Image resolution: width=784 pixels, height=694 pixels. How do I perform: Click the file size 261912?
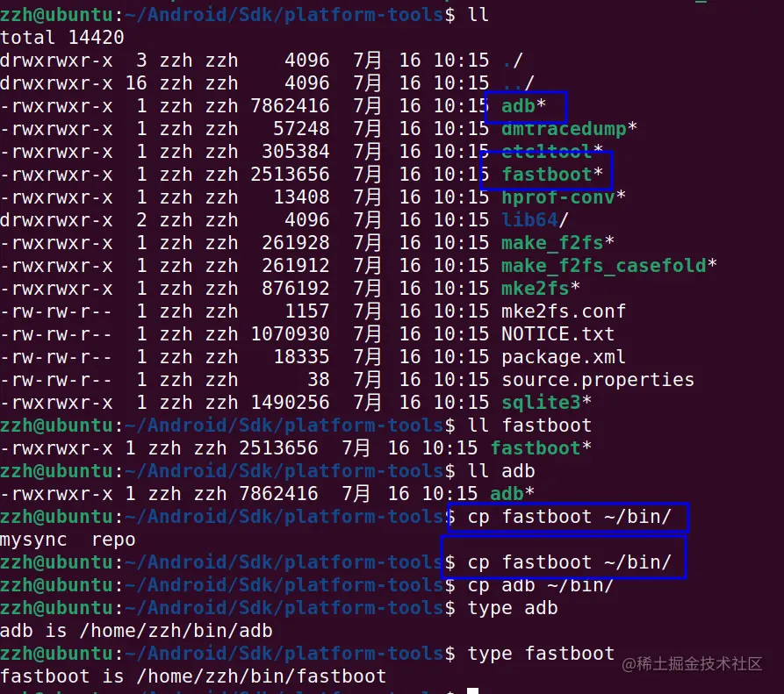point(296,266)
